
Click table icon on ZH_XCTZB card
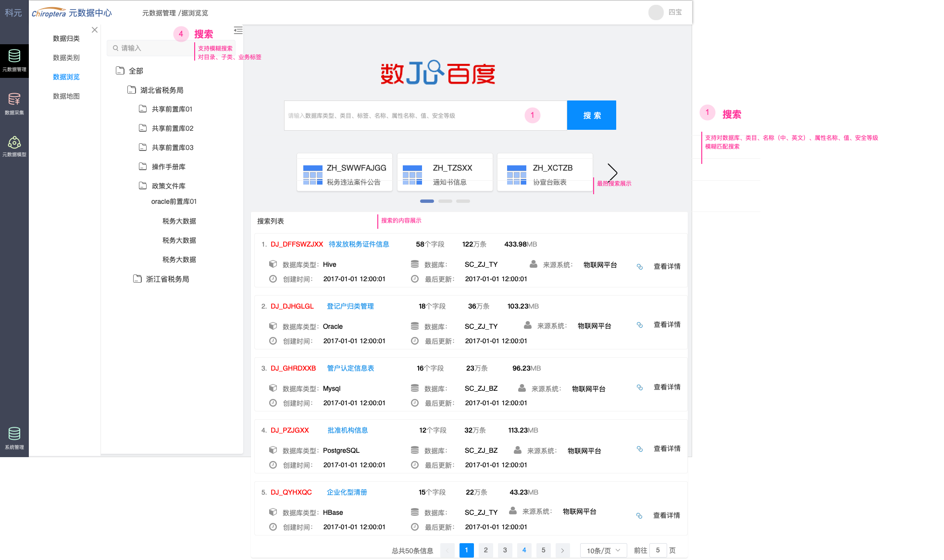[x=517, y=175]
